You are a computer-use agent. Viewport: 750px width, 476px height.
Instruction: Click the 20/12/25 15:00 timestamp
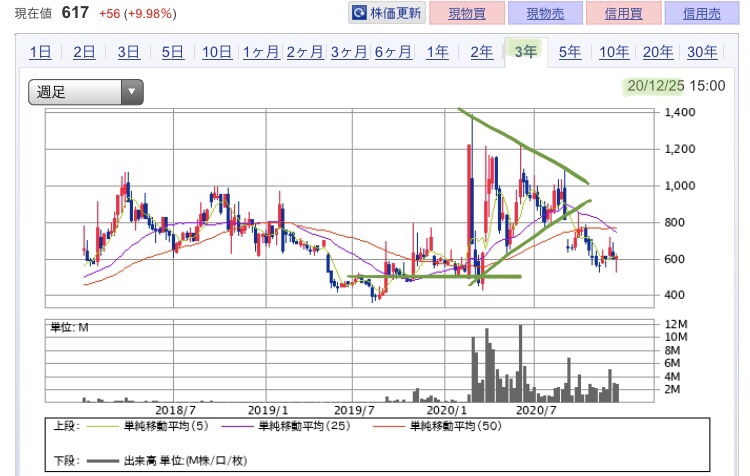676,86
